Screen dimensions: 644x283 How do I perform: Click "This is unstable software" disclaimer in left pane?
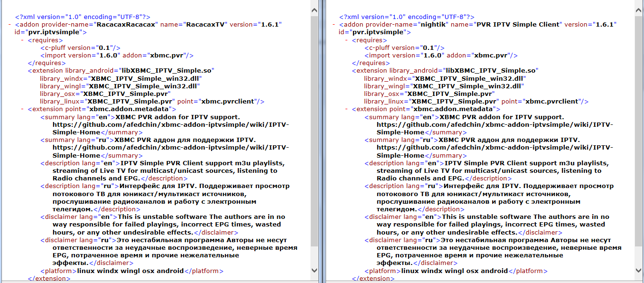[x=169, y=225]
